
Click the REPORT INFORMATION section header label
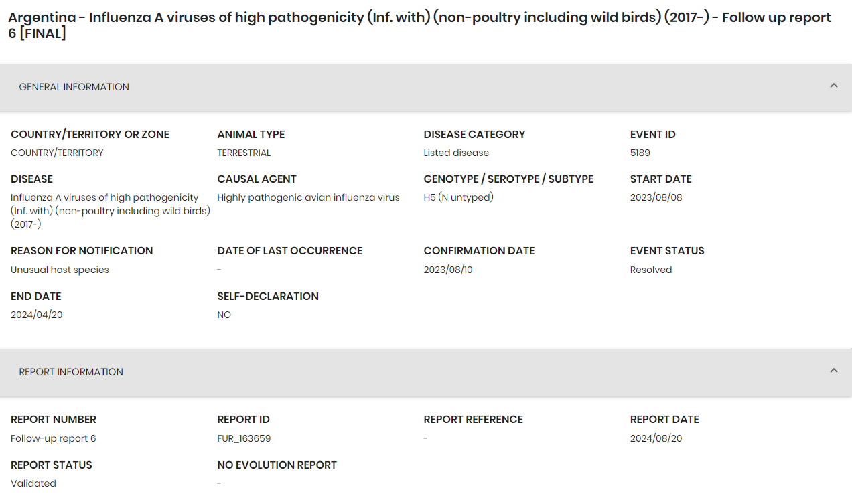click(x=71, y=372)
